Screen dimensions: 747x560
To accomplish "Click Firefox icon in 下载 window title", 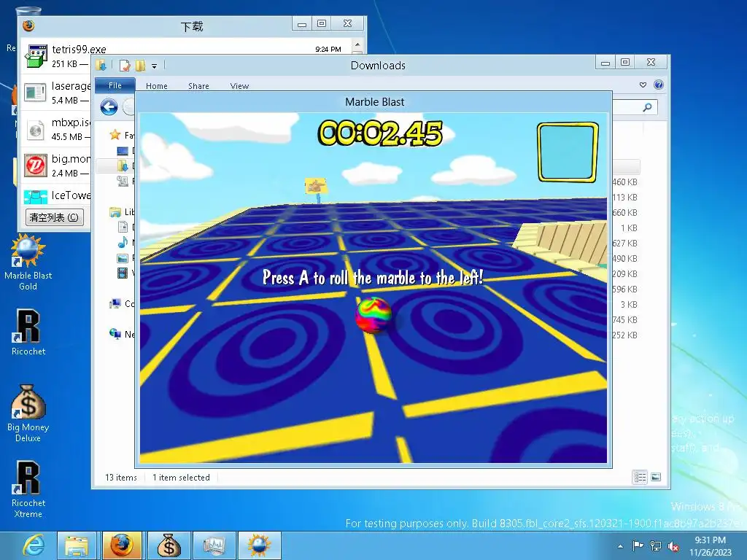I will pyautogui.click(x=28, y=26).
